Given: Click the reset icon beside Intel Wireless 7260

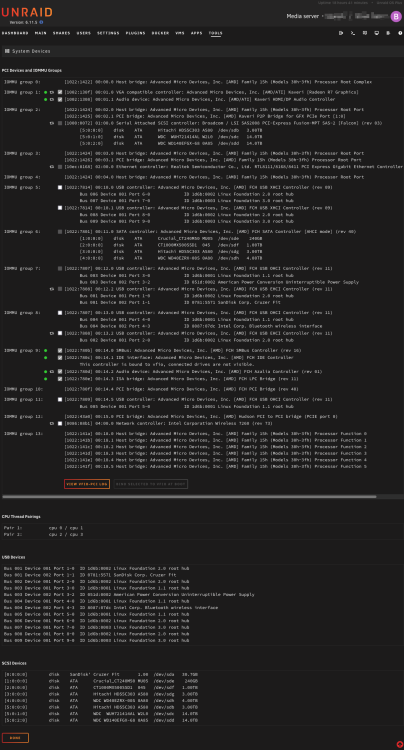Looking at the screenshot, I should pos(52,423).
